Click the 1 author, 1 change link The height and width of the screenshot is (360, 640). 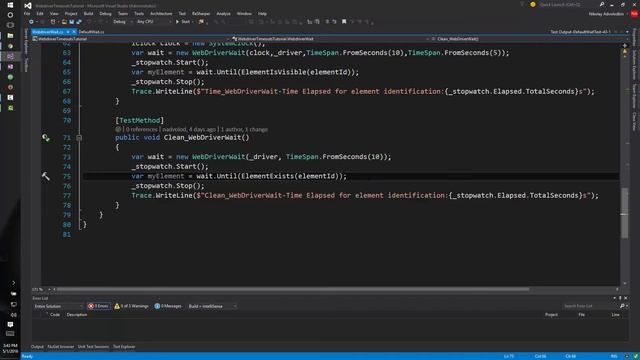pyautogui.click(x=244, y=129)
